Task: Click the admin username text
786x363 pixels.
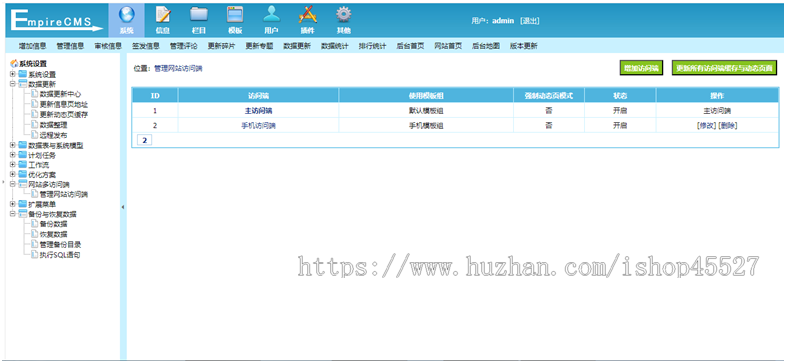Action: (x=503, y=21)
